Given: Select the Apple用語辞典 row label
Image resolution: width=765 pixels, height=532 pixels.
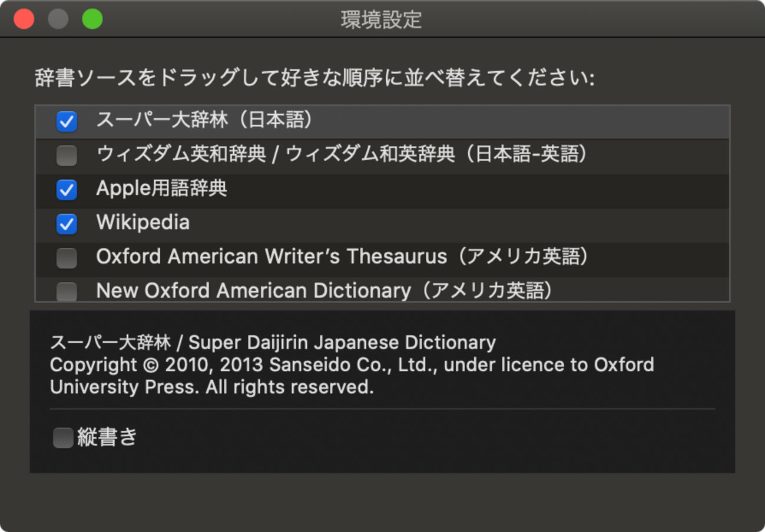Looking at the screenshot, I should point(161,189).
